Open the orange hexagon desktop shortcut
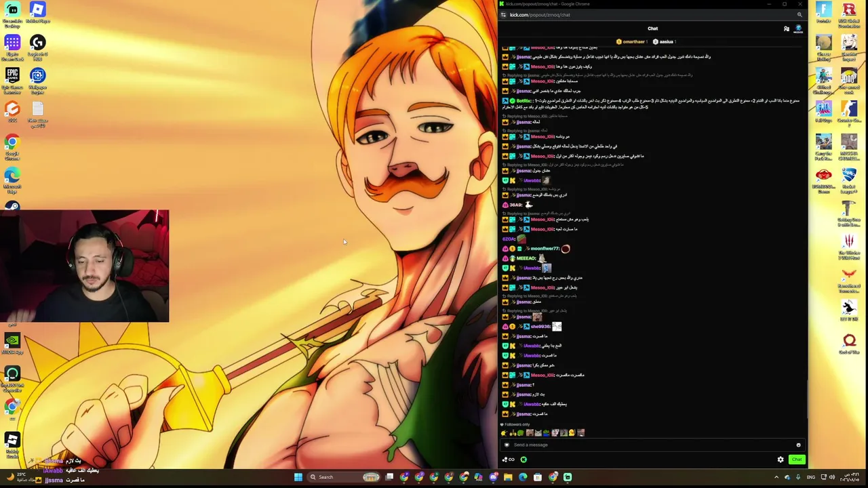868x488 pixels. tap(12, 111)
